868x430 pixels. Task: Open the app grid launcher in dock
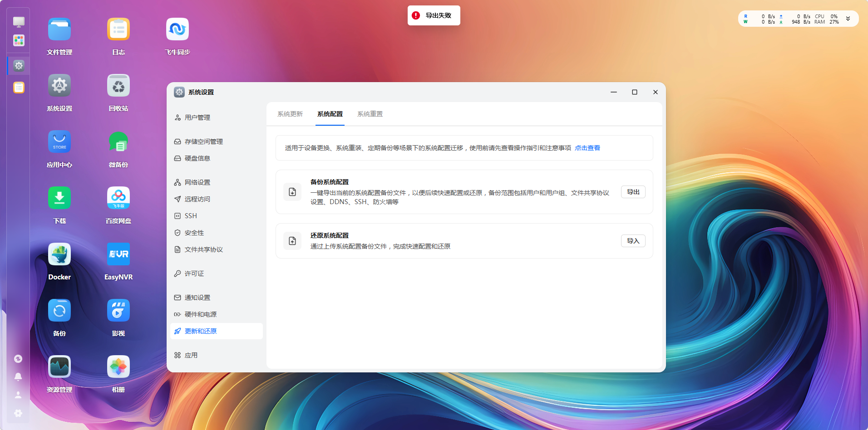pyautogui.click(x=19, y=41)
